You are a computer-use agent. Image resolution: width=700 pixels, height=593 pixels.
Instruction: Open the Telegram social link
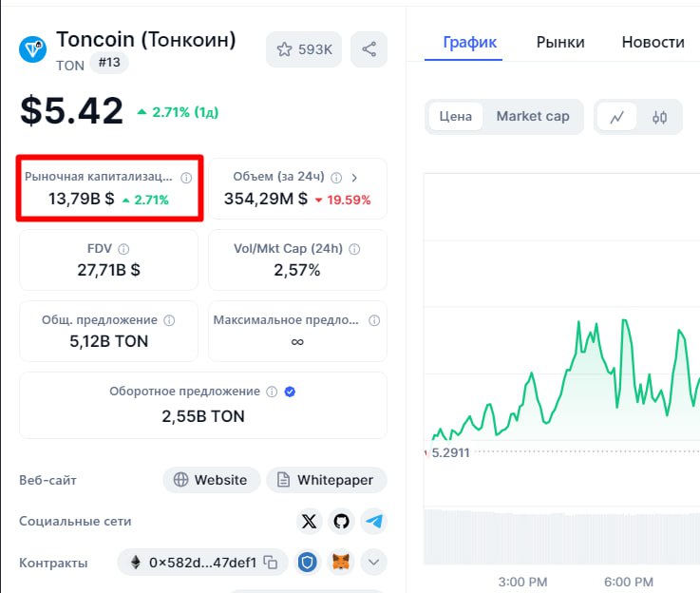tap(374, 521)
